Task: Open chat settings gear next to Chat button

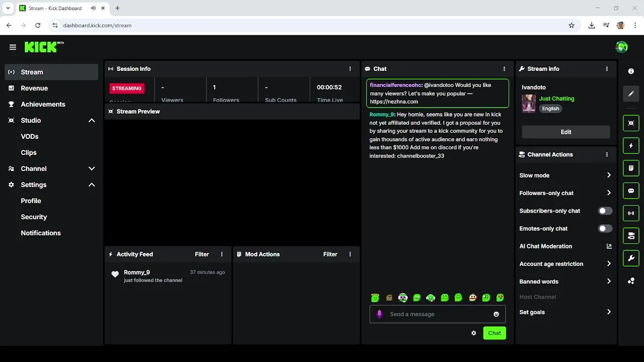Action: [473, 333]
